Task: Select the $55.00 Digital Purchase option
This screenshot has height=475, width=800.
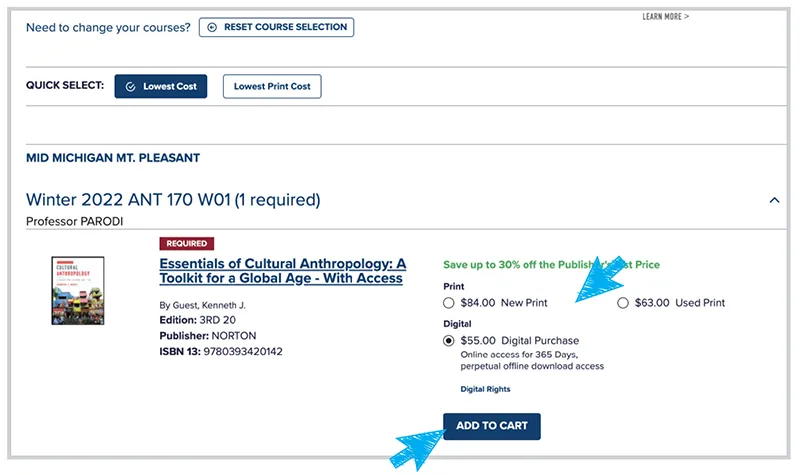Action: pyautogui.click(x=449, y=340)
